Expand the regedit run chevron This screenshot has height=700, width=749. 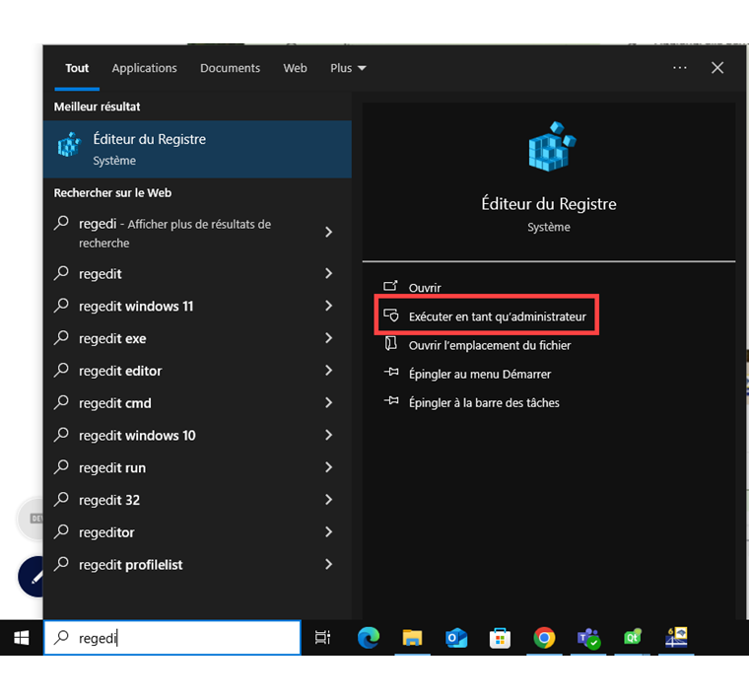point(328,467)
